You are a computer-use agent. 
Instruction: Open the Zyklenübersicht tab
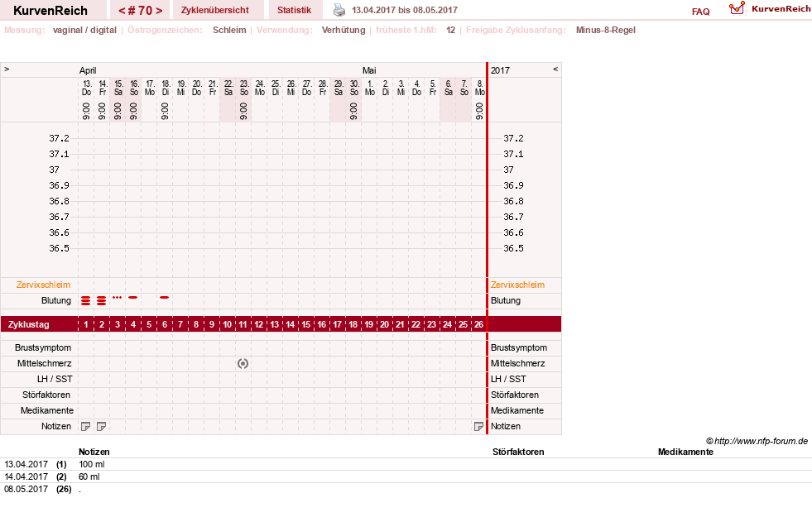point(215,10)
